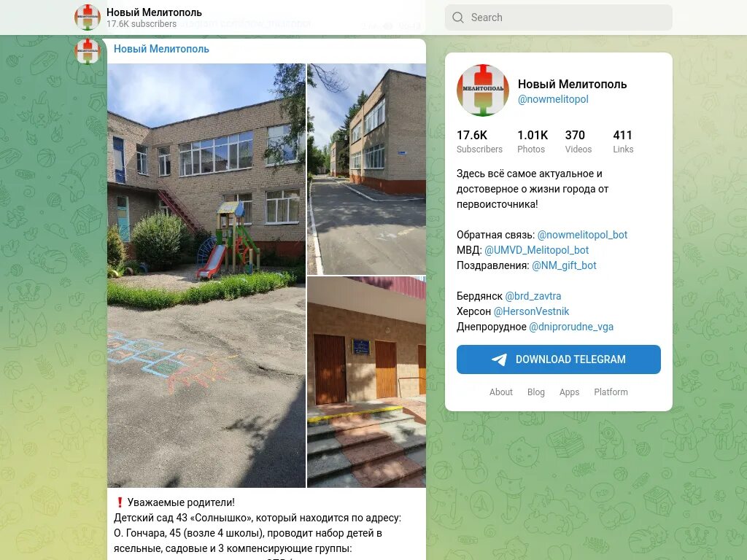Open the About footer link

500,392
